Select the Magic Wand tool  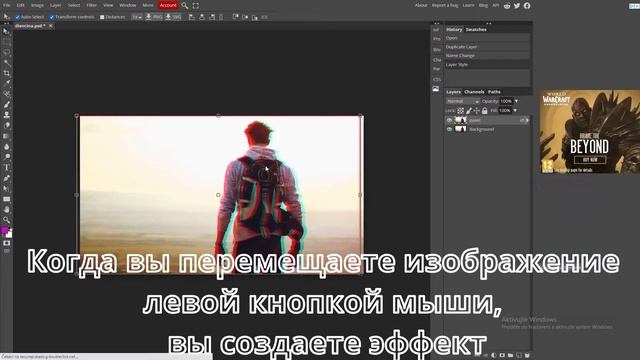pos(6,63)
